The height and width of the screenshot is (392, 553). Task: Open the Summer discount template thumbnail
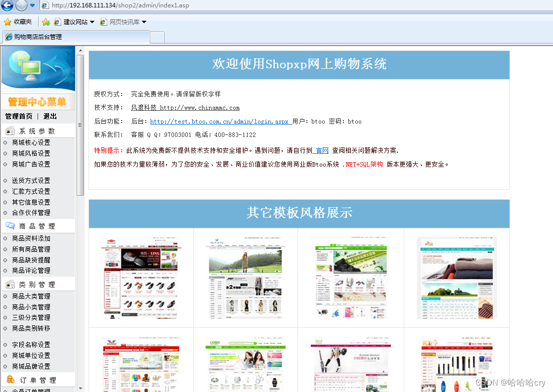click(x=351, y=365)
